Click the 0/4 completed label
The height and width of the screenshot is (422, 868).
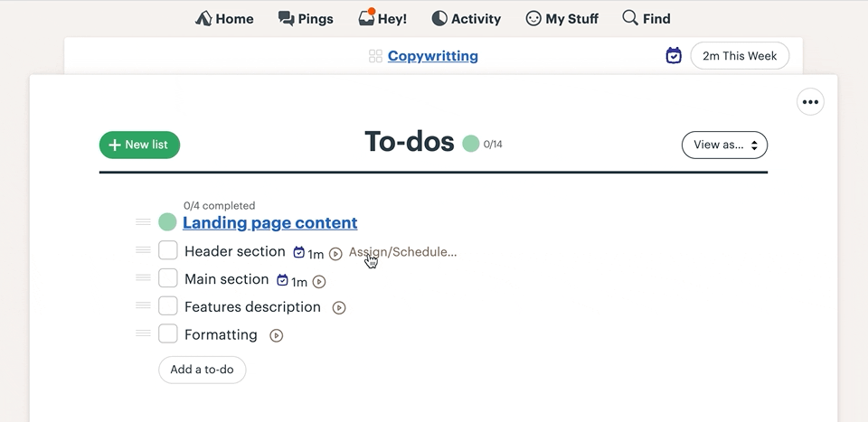219,206
